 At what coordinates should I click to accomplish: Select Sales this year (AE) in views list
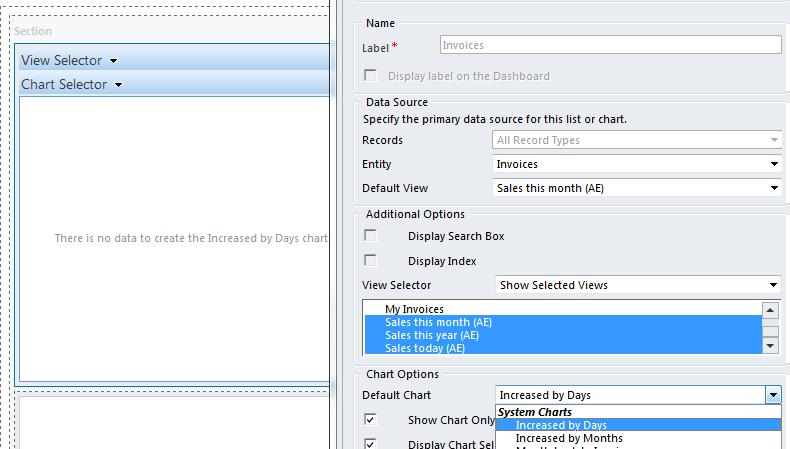click(433, 335)
